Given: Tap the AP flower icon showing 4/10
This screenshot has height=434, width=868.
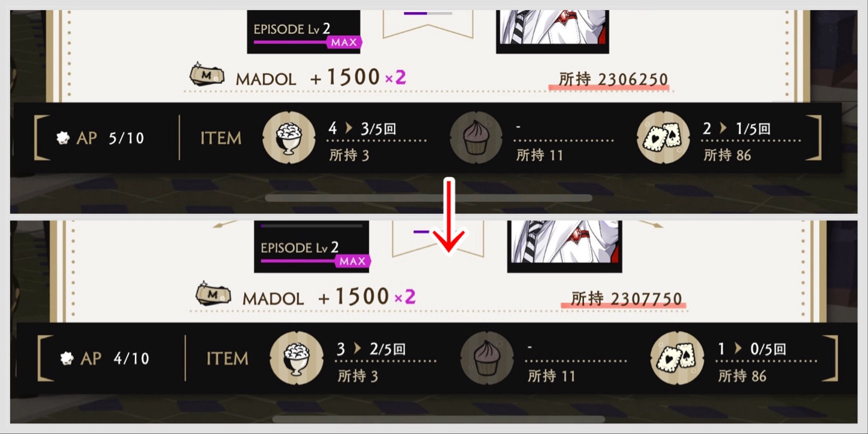Looking at the screenshot, I should (68, 358).
